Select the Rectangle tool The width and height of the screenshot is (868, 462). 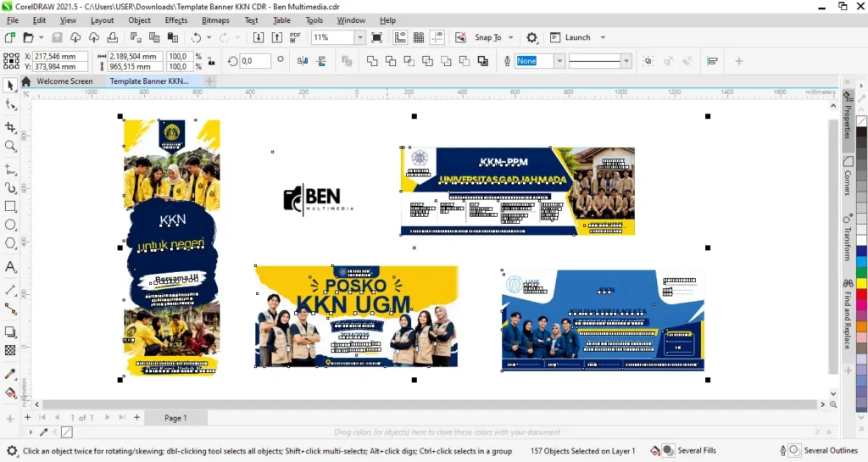point(10,206)
